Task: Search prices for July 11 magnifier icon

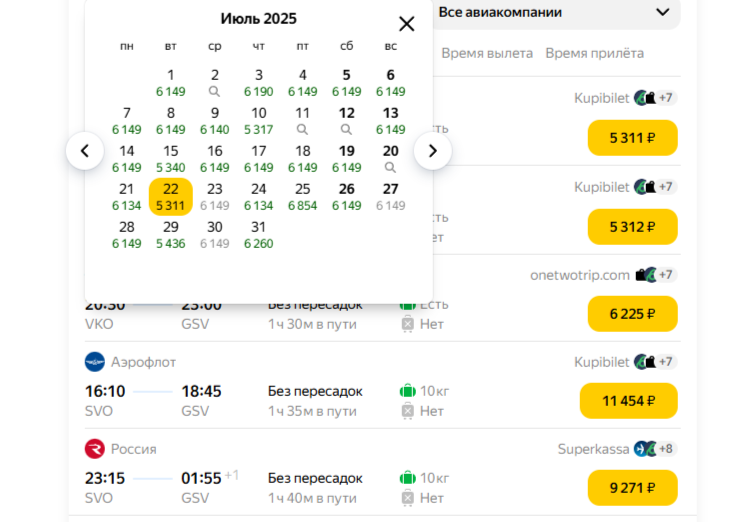Action: pyautogui.click(x=302, y=130)
